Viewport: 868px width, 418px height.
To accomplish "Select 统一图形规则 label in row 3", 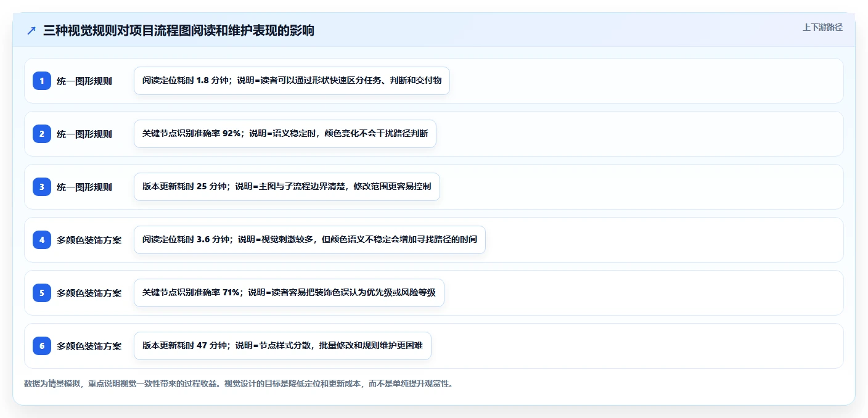I will tap(84, 187).
